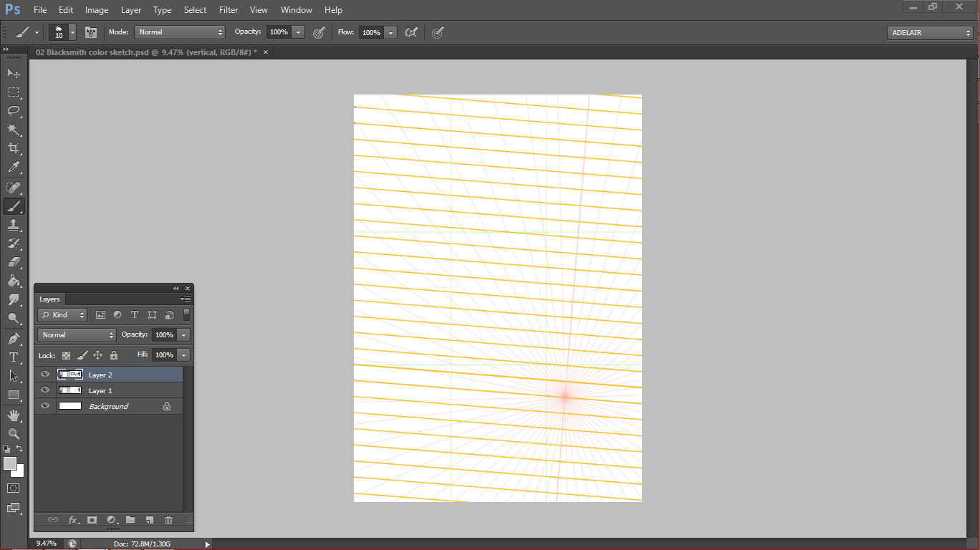
Task: Toggle lock transparent pixels
Action: [66, 355]
